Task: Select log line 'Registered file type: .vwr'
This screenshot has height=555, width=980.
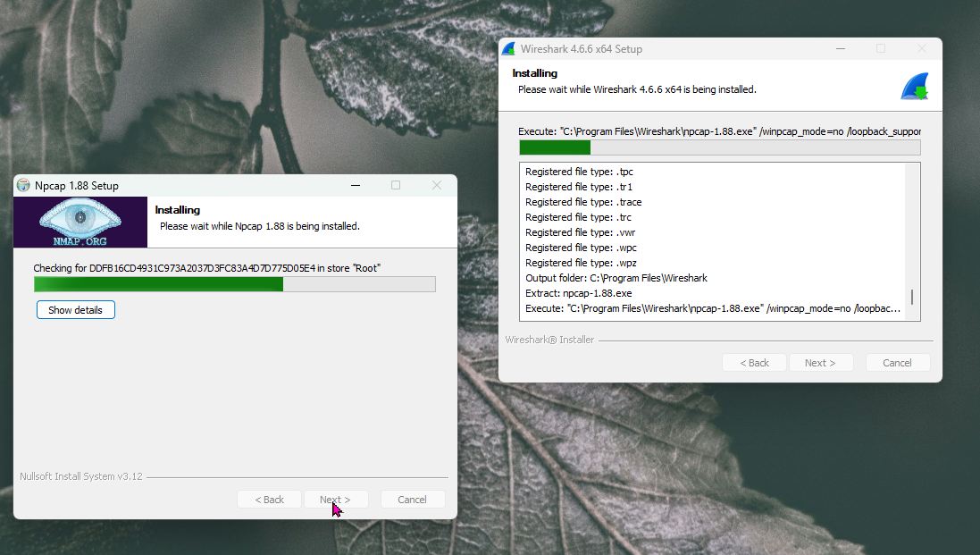Action: click(x=581, y=232)
